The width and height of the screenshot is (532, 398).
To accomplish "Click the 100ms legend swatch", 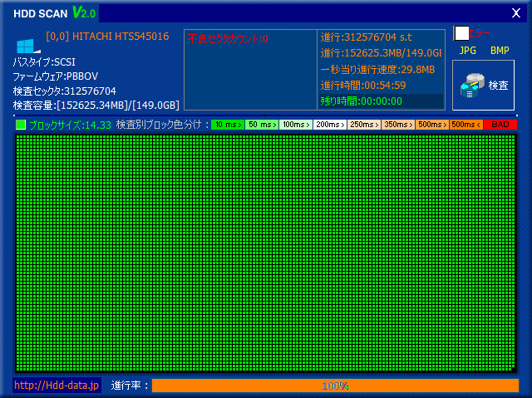I will tap(295, 125).
